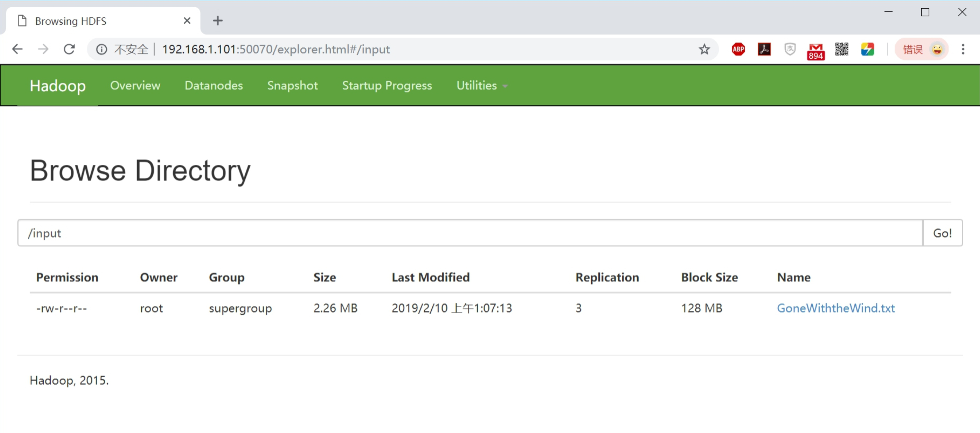Click the Permission column header
The width and height of the screenshot is (980, 433).
click(67, 277)
